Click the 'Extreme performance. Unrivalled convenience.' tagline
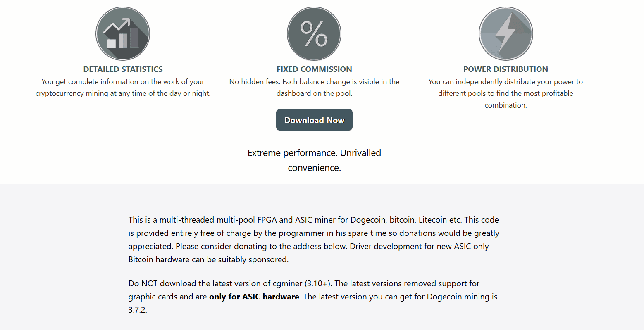Image resolution: width=644 pixels, height=330 pixels. pyautogui.click(x=314, y=160)
